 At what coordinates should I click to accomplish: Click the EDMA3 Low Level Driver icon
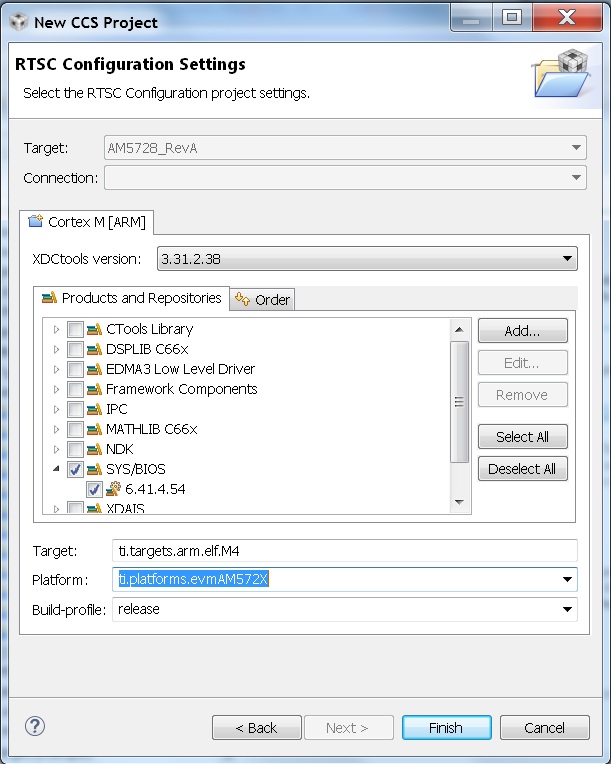click(x=95, y=369)
